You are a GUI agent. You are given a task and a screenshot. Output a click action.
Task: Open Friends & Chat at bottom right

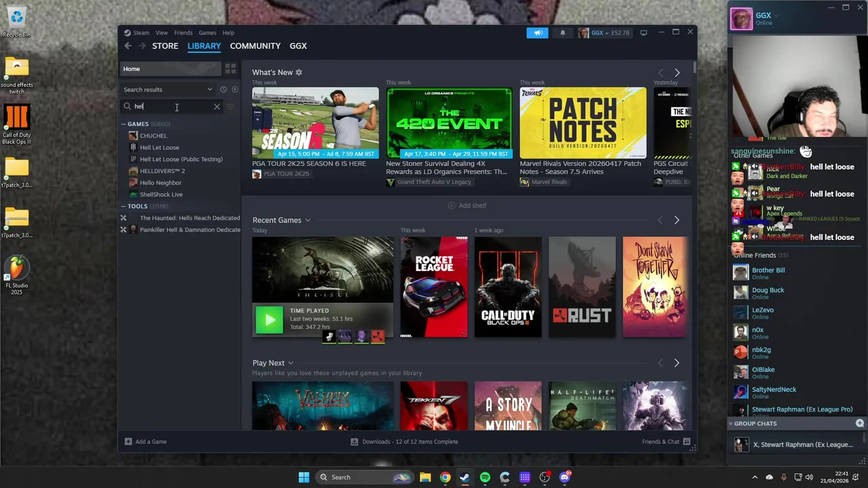tap(666, 441)
